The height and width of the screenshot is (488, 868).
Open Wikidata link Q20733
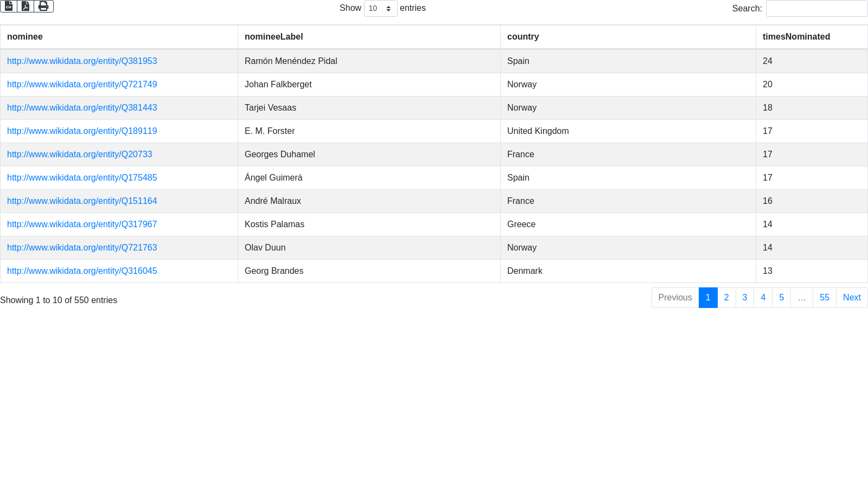pos(80,155)
